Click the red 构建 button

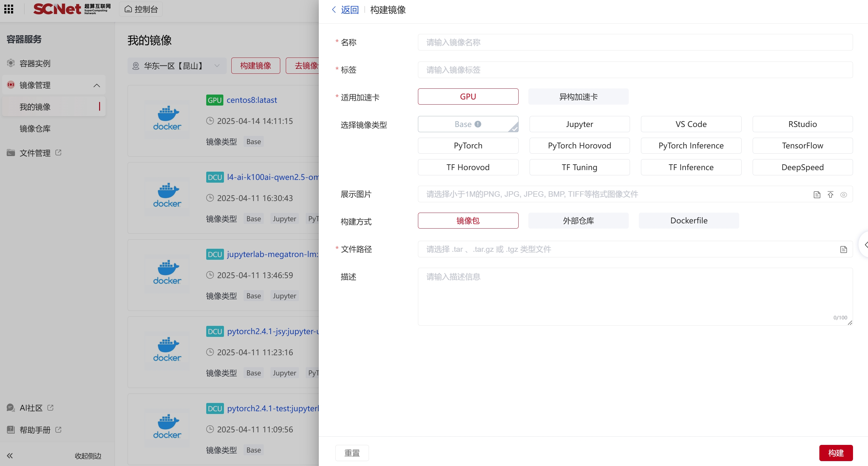[836, 453]
